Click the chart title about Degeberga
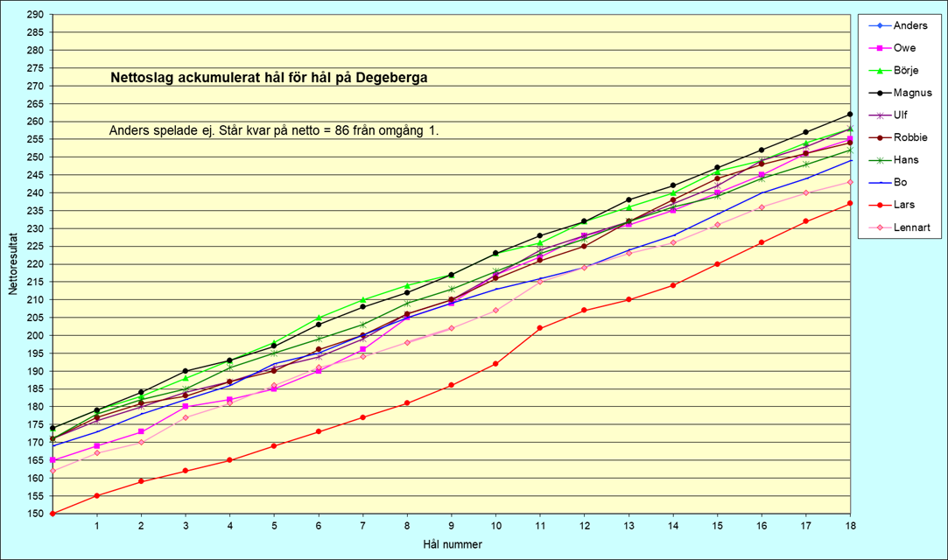Screen dimensions: 948x560 point(269,78)
